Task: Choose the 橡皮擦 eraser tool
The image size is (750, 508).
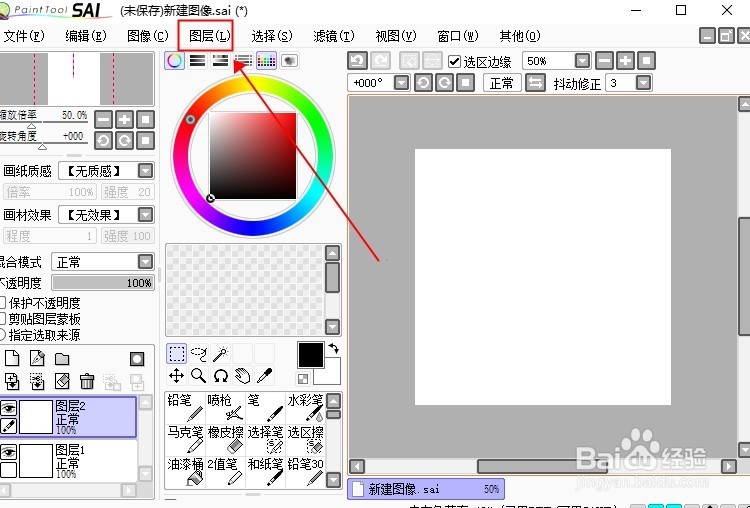Action: (225, 440)
